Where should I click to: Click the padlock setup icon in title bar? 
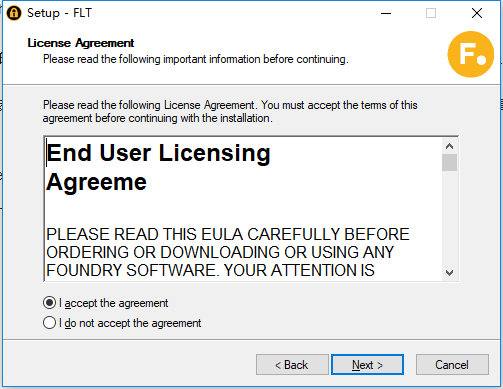(14, 13)
